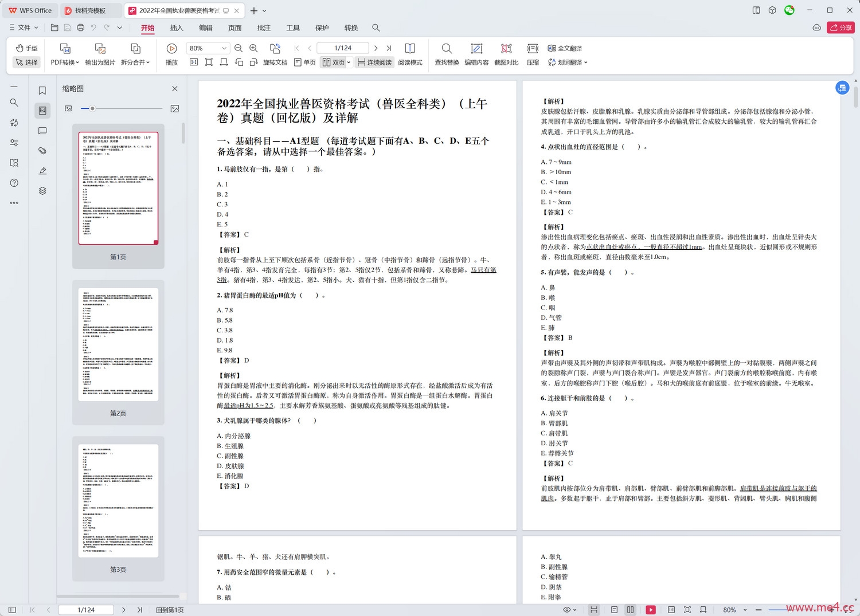This screenshot has height=616, width=860.
Task: Click the status bar zoom out minus
Action: [x=759, y=610]
